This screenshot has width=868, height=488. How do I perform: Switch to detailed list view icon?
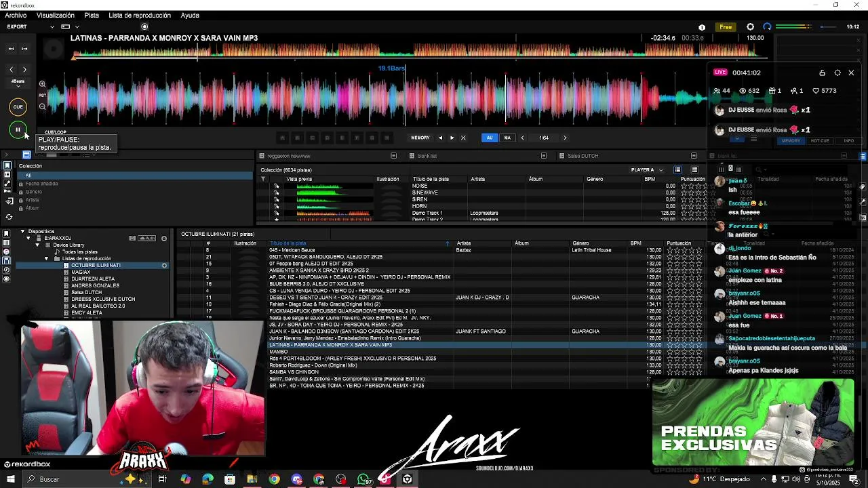click(x=677, y=169)
